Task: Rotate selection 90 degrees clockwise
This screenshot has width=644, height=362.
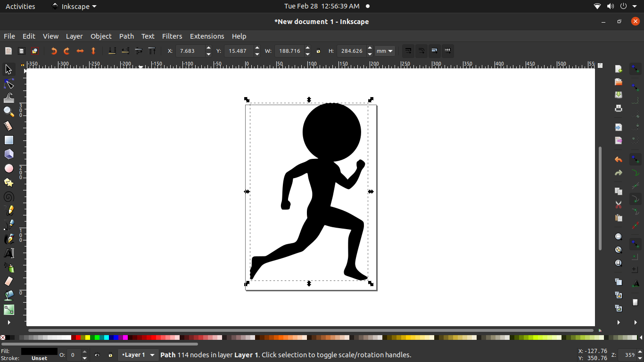Action: [x=66, y=51]
